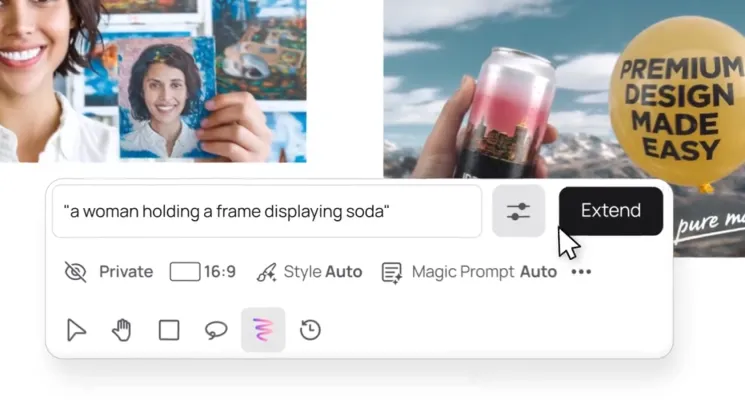
Task: Open the 16:9 aspect ratio dropdown
Action: pos(203,272)
